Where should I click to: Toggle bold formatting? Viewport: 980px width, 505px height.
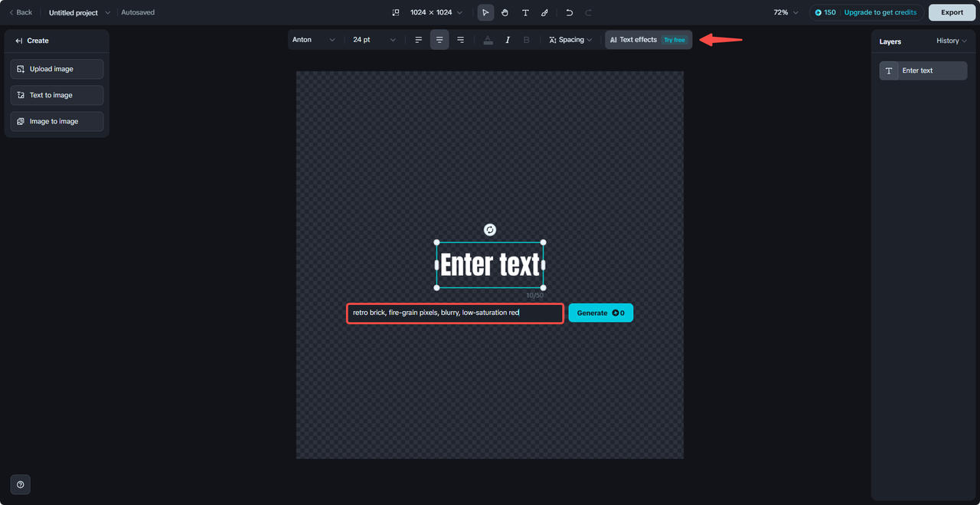[x=526, y=40]
